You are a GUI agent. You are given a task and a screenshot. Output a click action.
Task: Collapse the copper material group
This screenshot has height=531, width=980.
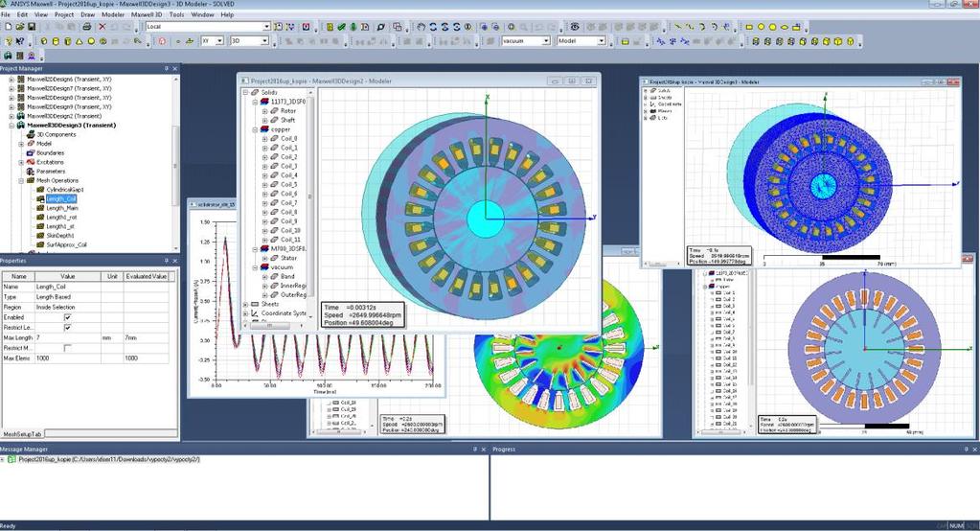coord(255,129)
